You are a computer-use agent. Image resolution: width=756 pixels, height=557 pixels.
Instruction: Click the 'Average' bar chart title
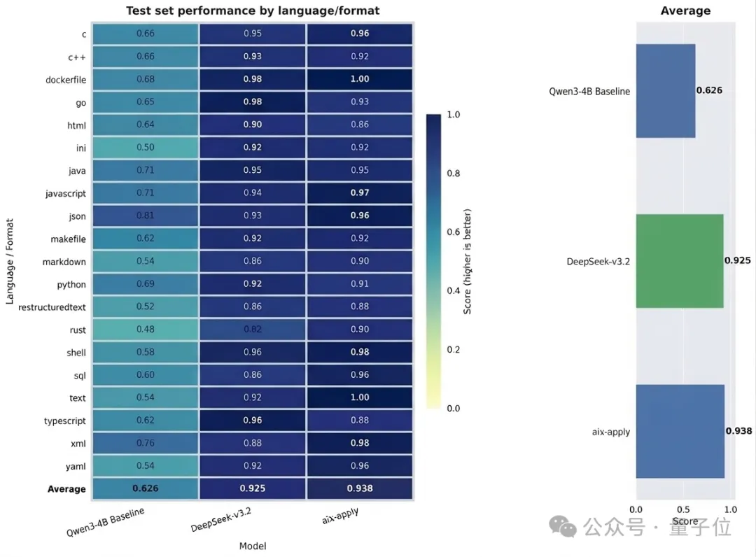pyautogui.click(x=685, y=11)
